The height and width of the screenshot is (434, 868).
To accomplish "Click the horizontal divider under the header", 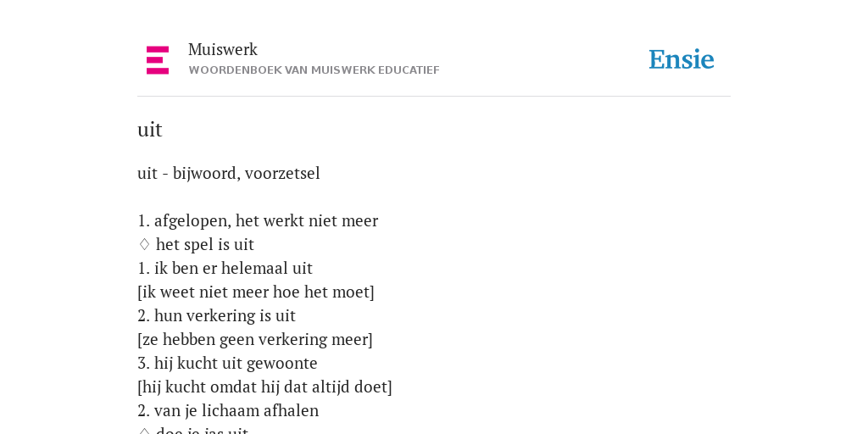I will (x=434, y=97).
